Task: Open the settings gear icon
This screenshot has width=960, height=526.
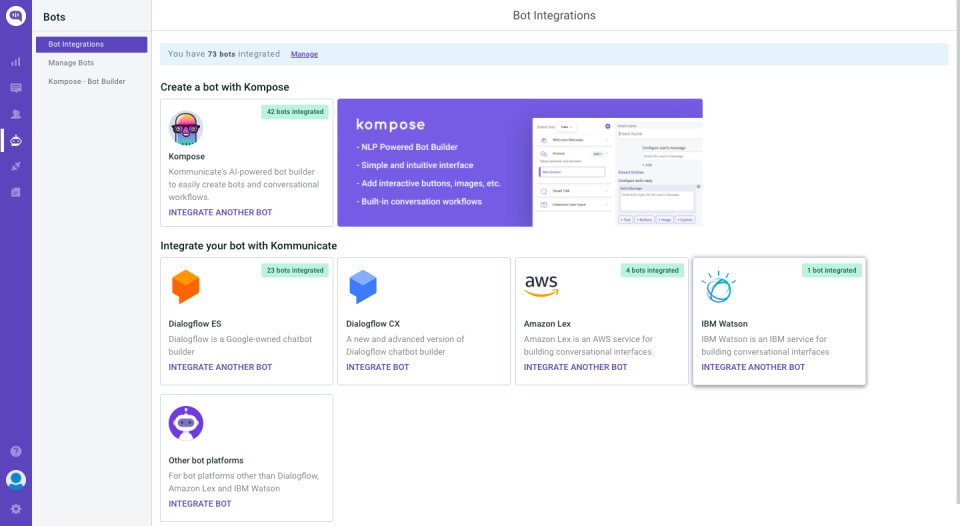Action: click(16, 509)
